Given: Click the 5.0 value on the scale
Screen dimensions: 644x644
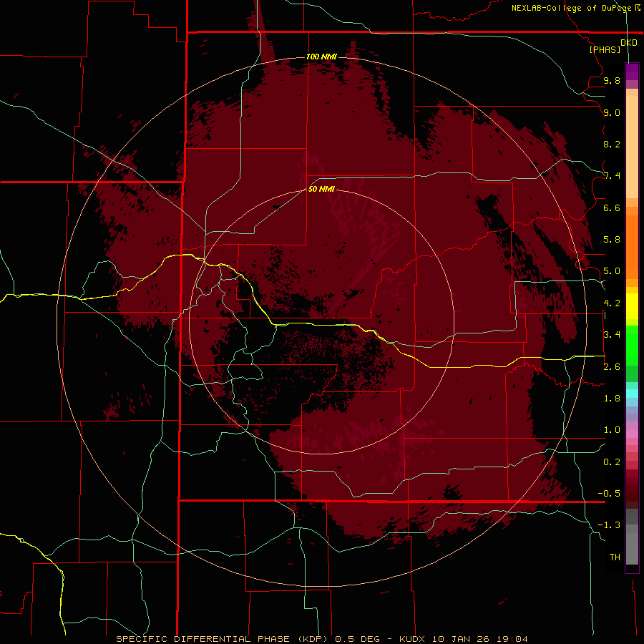Looking at the screenshot, I should pos(612,271).
